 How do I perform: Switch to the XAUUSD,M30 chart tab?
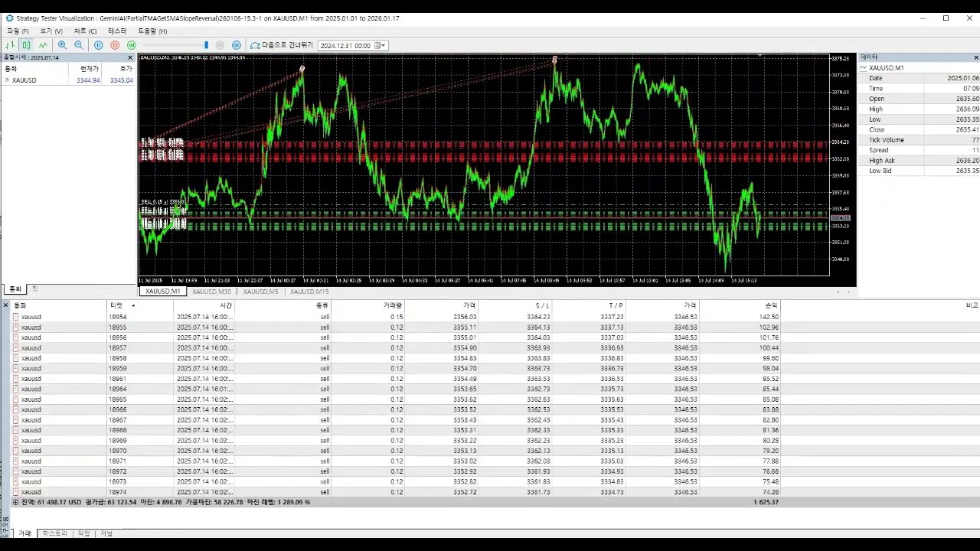click(x=211, y=292)
